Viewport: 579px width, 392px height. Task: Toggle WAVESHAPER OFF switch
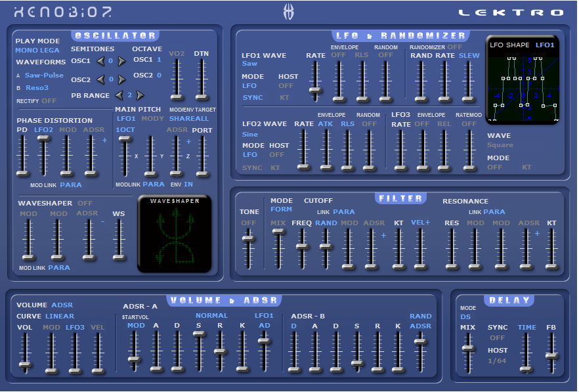tap(85, 203)
